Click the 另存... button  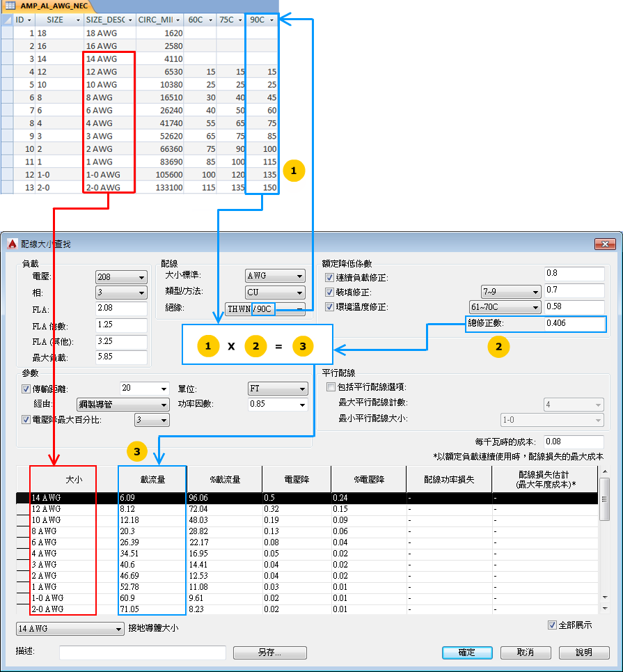[x=270, y=653]
